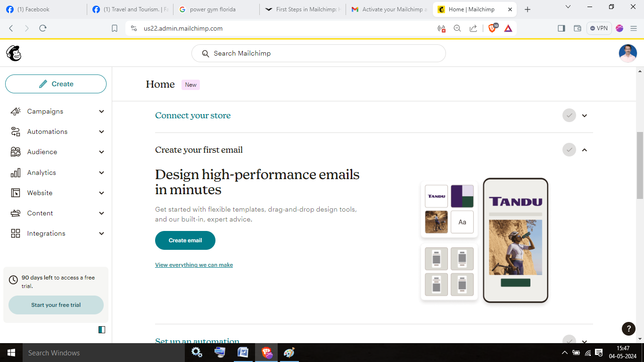
Task: Click the share page icon
Action: pyautogui.click(x=473, y=28)
